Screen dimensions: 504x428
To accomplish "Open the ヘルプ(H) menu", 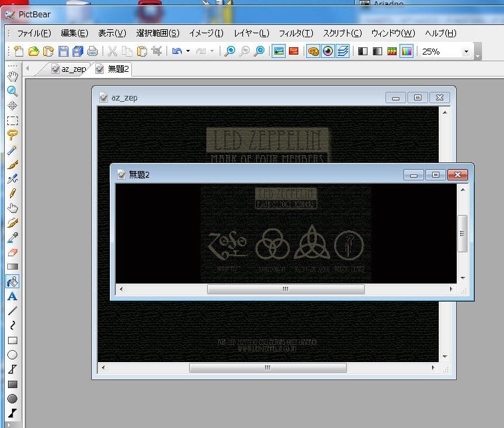I will pos(441,33).
